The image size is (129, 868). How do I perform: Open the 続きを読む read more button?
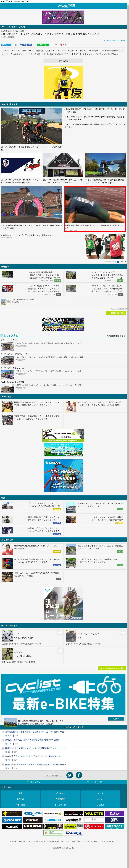click(63, 61)
